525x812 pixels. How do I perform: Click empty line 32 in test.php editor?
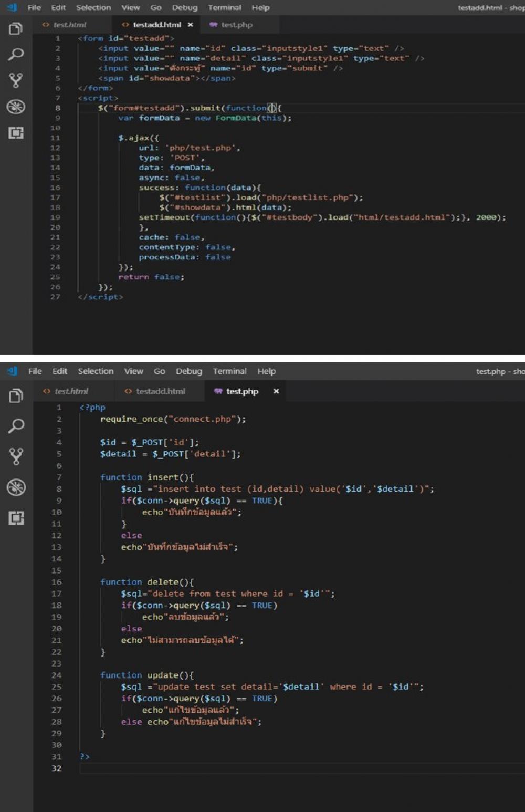[x=262, y=768]
